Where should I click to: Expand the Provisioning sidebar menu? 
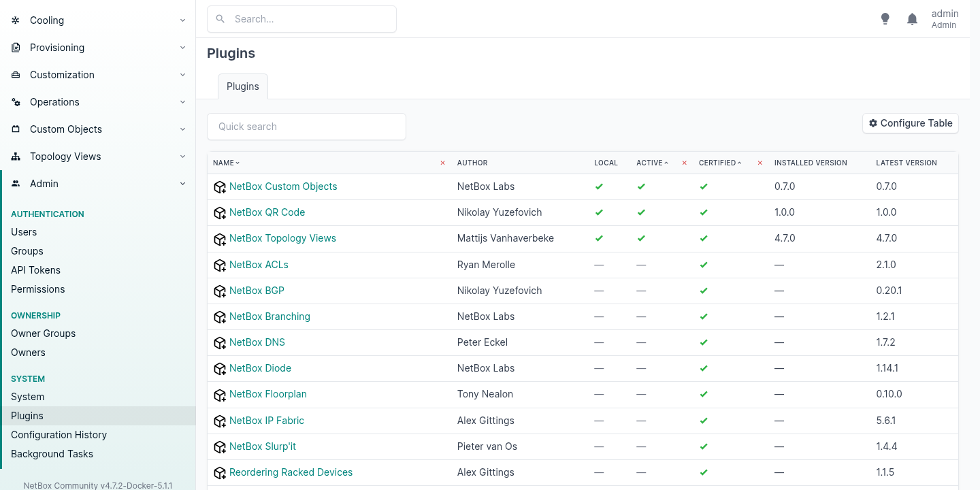[98, 48]
